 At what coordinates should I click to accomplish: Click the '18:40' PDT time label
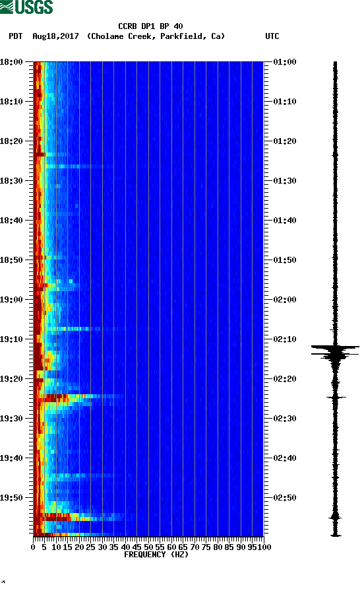[11, 221]
